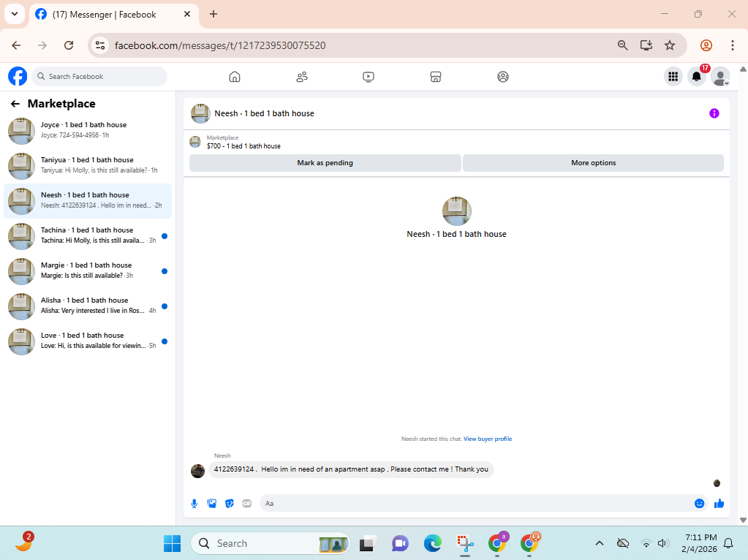
Task: Click the large listing thumbnail in chat center
Action: [x=456, y=211]
